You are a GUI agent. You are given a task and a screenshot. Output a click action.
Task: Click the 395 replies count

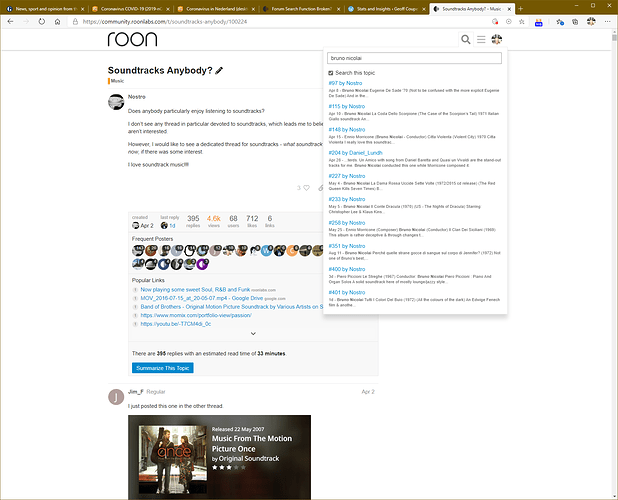point(193,219)
